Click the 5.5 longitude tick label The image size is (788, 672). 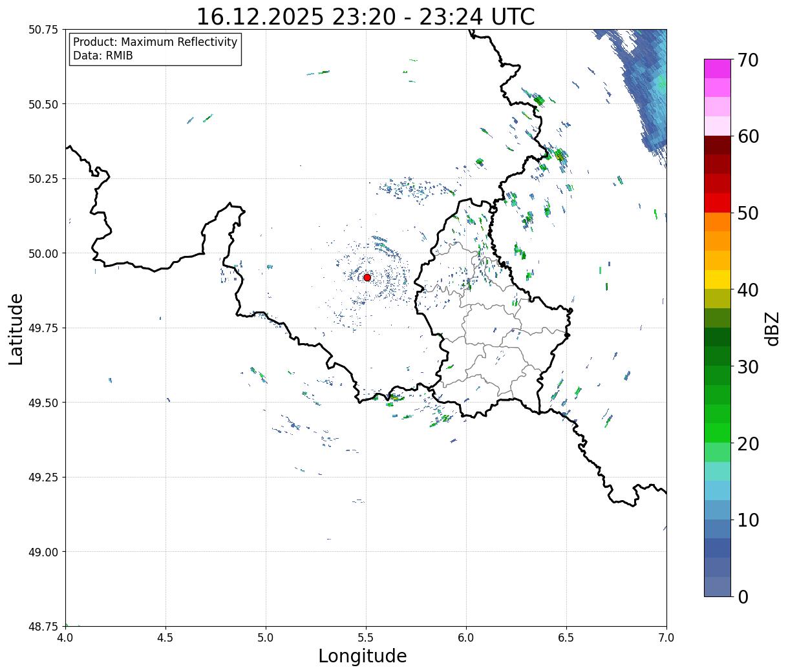(x=366, y=638)
